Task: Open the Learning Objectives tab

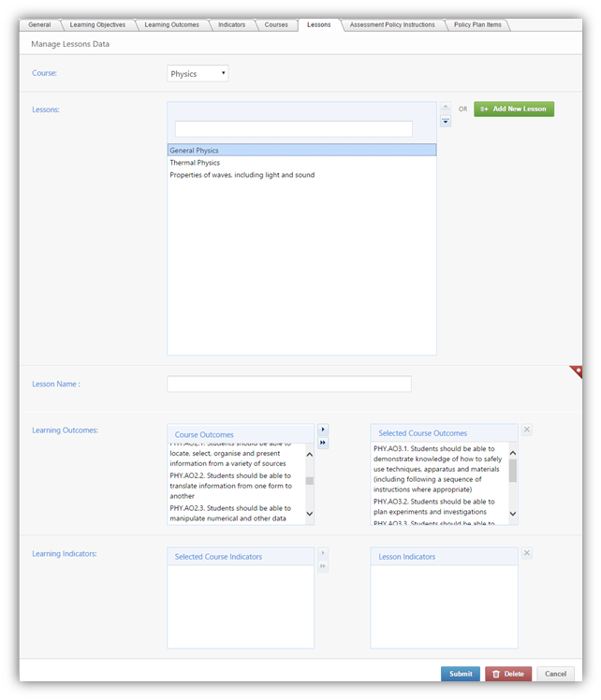Action: point(97,25)
